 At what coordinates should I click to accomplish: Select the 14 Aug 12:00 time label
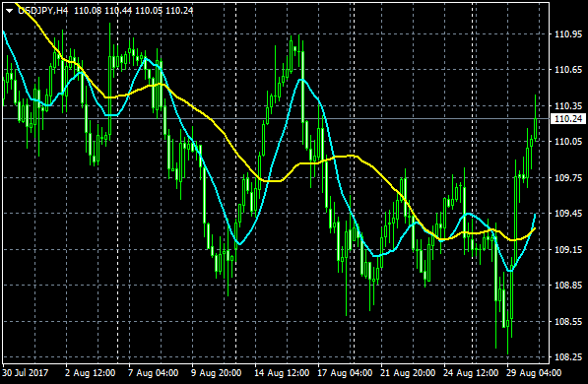(x=282, y=373)
